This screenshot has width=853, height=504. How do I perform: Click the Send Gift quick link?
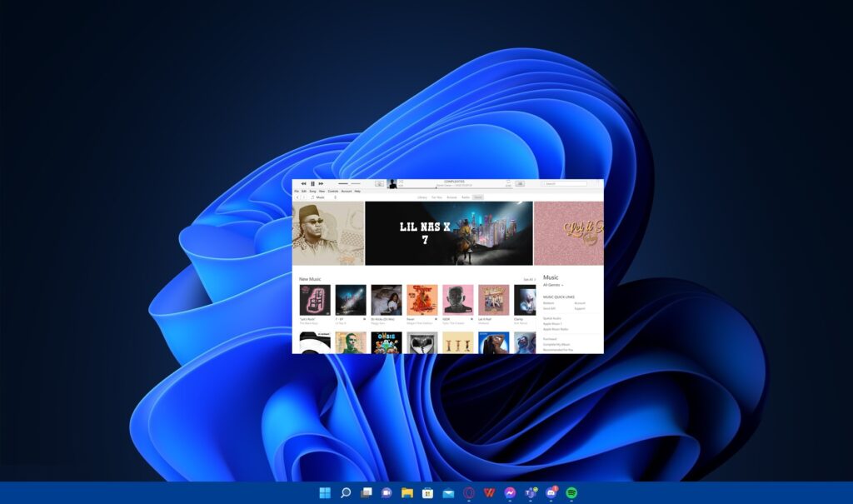pos(549,308)
